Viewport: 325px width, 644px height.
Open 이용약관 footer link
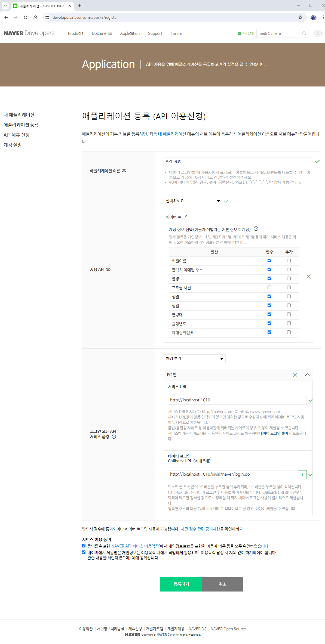(86, 629)
